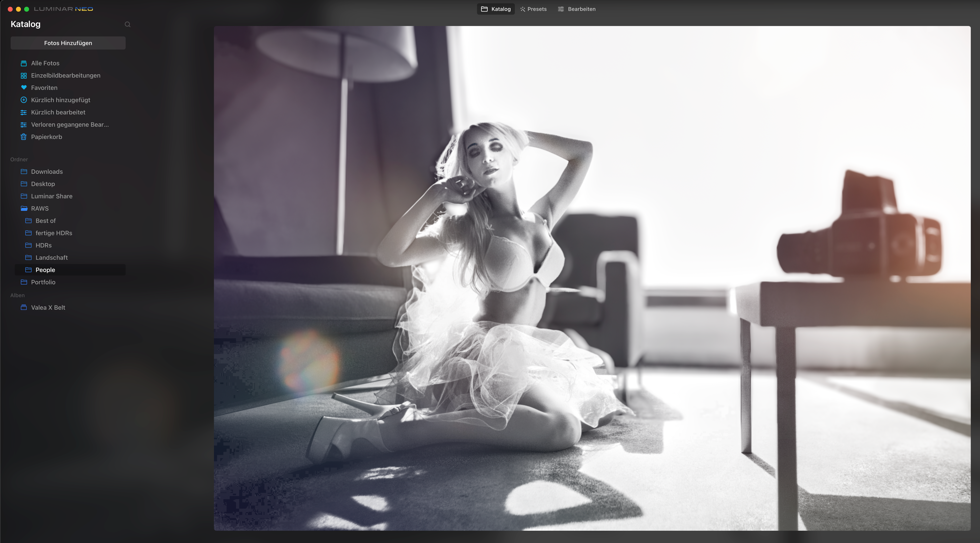980x543 pixels.
Task: Click the Downloads folder icon
Action: (24, 172)
